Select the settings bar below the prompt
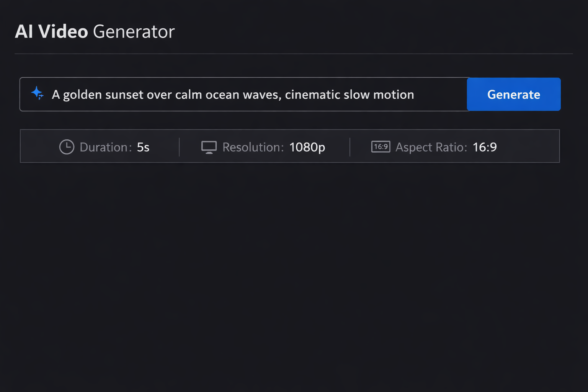The image size is (588, 392). pos(290,146)
